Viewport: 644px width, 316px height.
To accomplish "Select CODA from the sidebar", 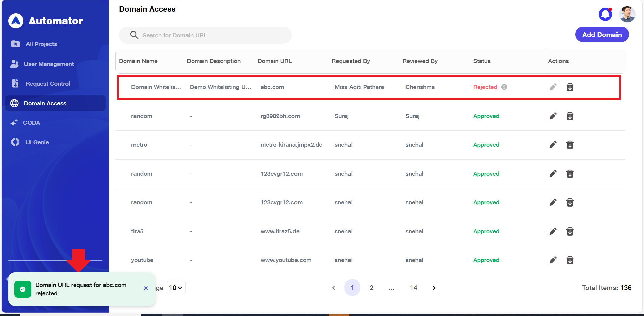I will point(31,123).
